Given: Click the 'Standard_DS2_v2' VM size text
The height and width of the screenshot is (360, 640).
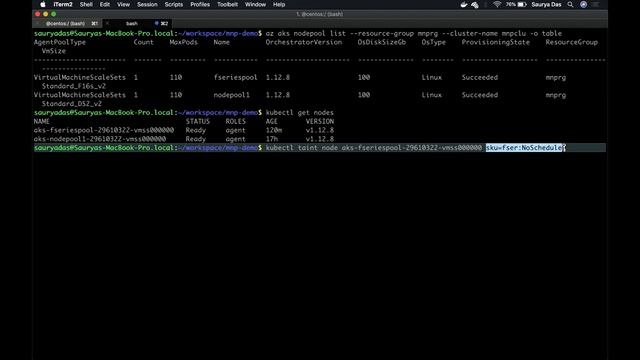Looking at the screenshot, I should coord(72,104).
